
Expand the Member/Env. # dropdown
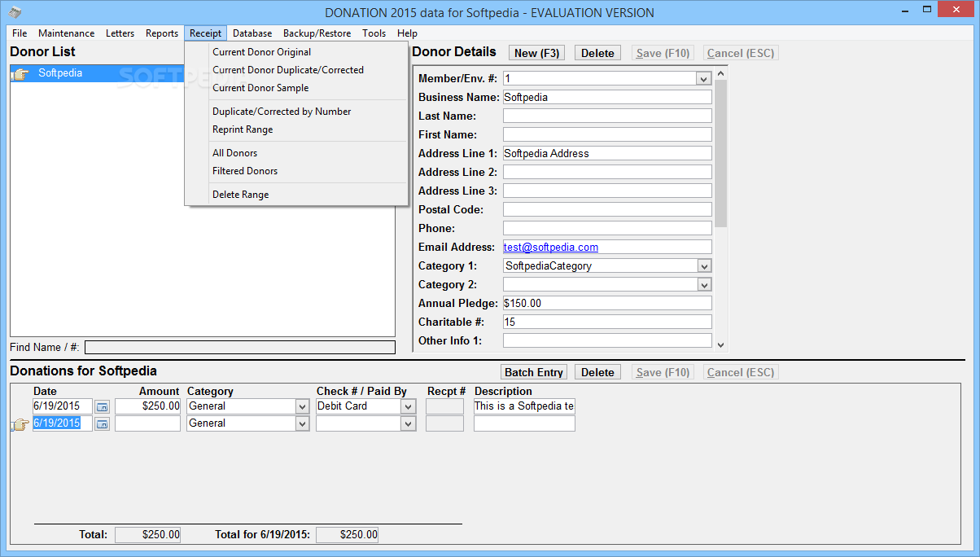click(704, 78)
